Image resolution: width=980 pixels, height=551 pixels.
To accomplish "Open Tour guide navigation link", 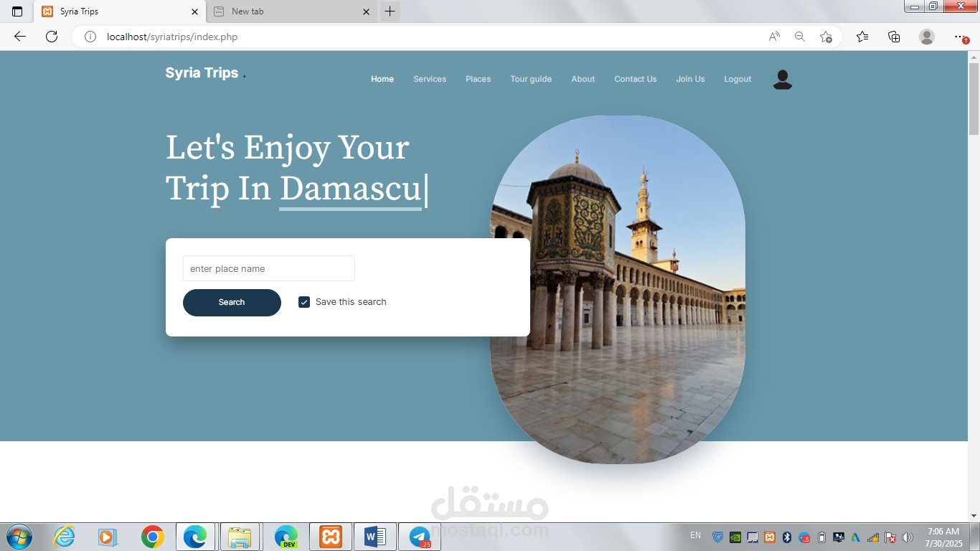I will click(x=531, y=79).
